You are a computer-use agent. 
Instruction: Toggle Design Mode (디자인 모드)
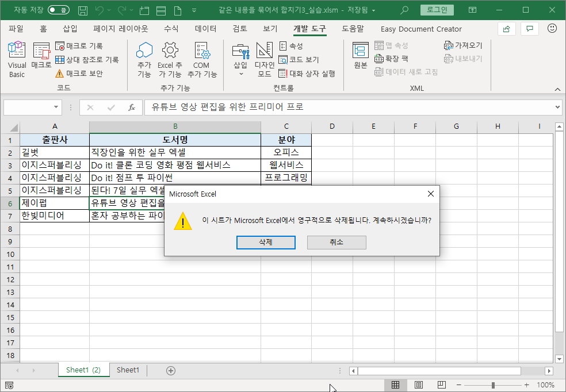pos(264,60)
